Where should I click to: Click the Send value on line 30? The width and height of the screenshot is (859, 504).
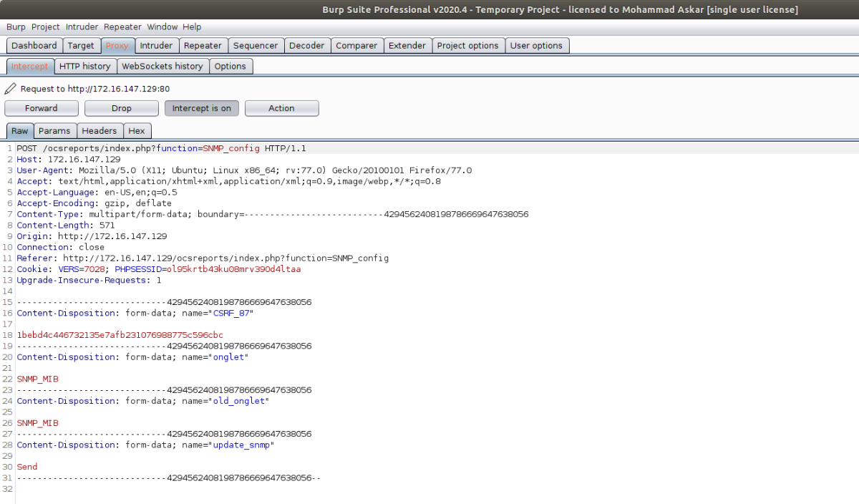(x=27, y=467)
